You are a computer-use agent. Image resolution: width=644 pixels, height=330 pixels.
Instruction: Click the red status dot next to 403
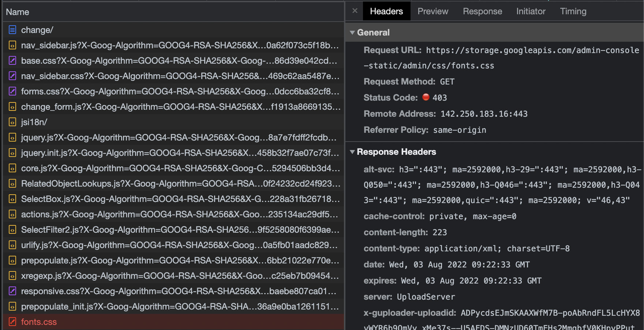426,97
